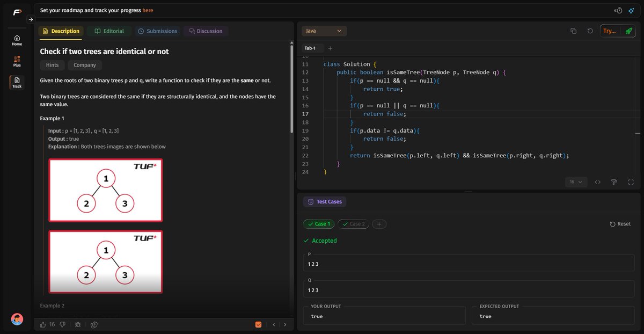The width and height of the screenshot is (644, 334).
Task: Toggle the orange solved checkbox
Action: [x=259, y=324]
